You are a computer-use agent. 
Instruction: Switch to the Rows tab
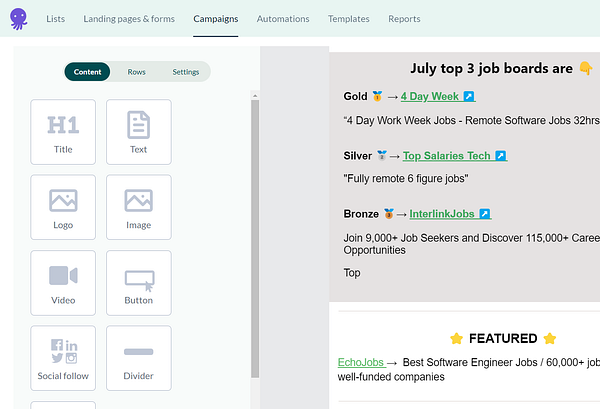point(136,72)
